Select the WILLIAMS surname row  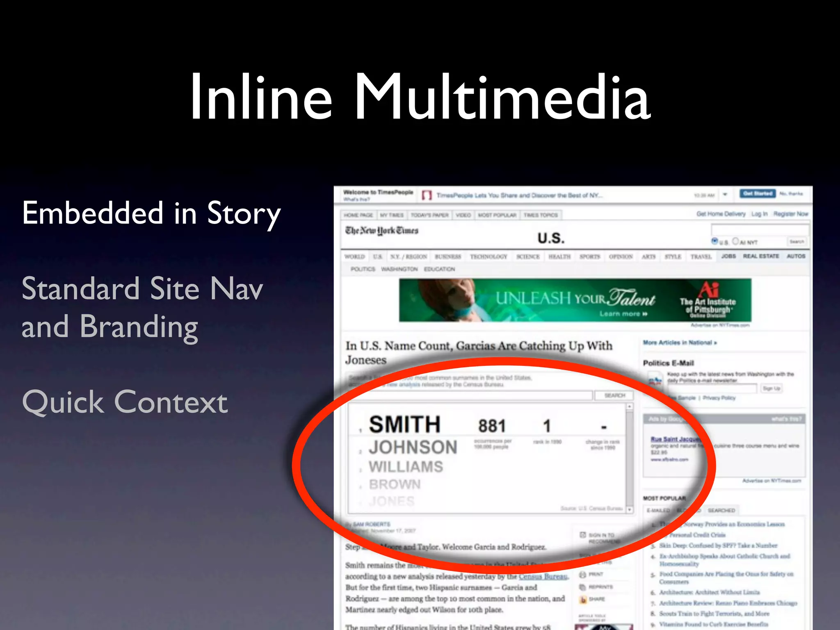(x=406, y=467)
